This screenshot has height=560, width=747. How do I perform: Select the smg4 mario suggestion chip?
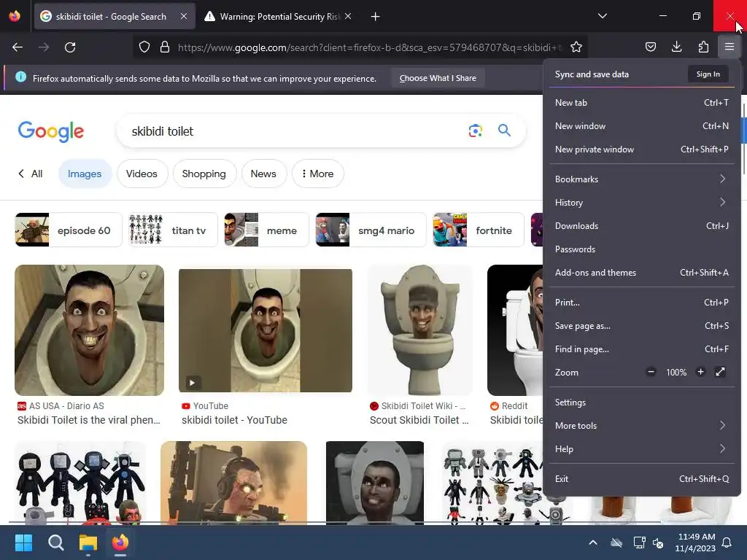[371, 230]
